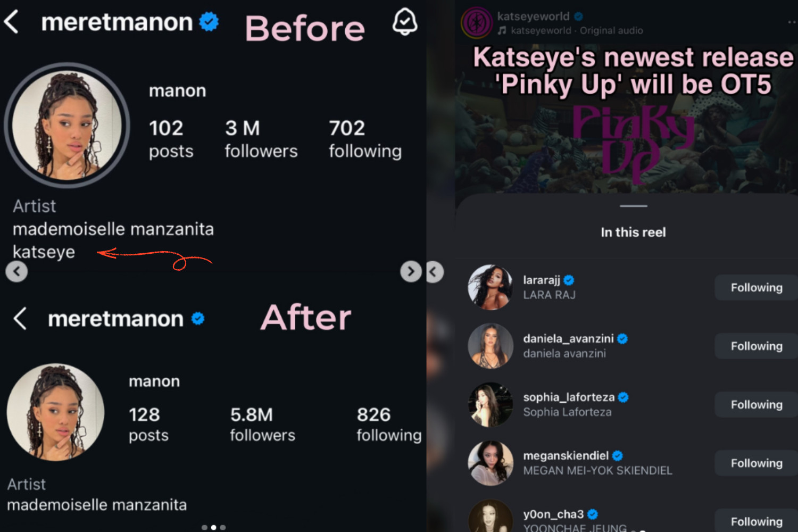Open lararajj profile picture
The image size is (798, 532).
coord(490,287)
